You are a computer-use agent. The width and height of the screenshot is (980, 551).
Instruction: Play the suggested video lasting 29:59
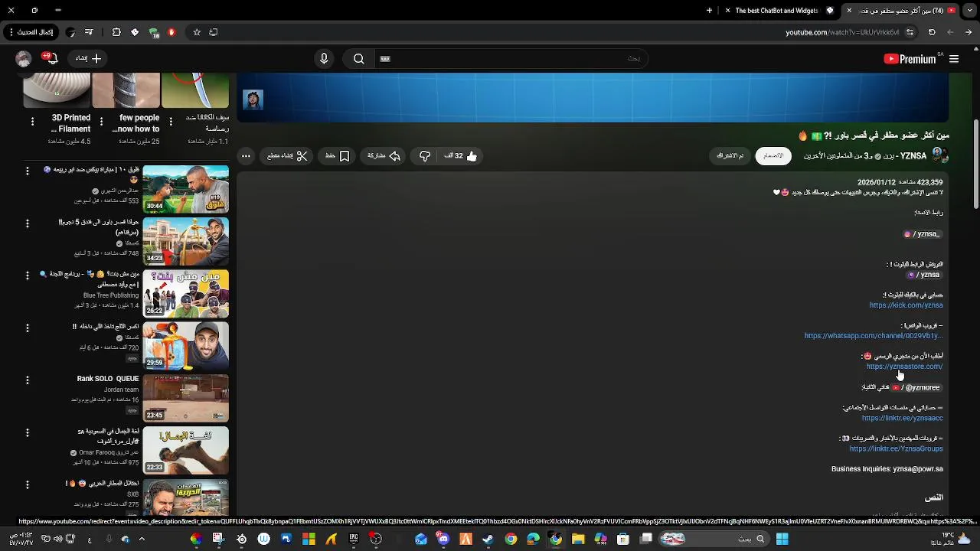[x=186, y=345]
